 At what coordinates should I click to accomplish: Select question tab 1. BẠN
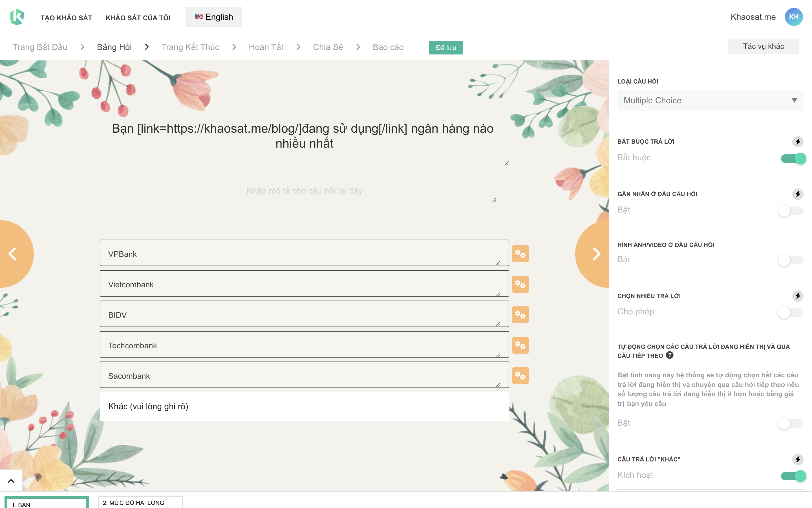[47, 503]
